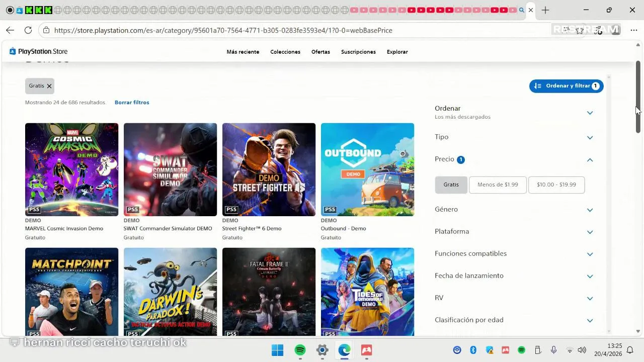The width and height of the screenshot is (644, 362).
Task: Open the Cosmic Invasion cover thumbnail
Action: tap(71, 169)
